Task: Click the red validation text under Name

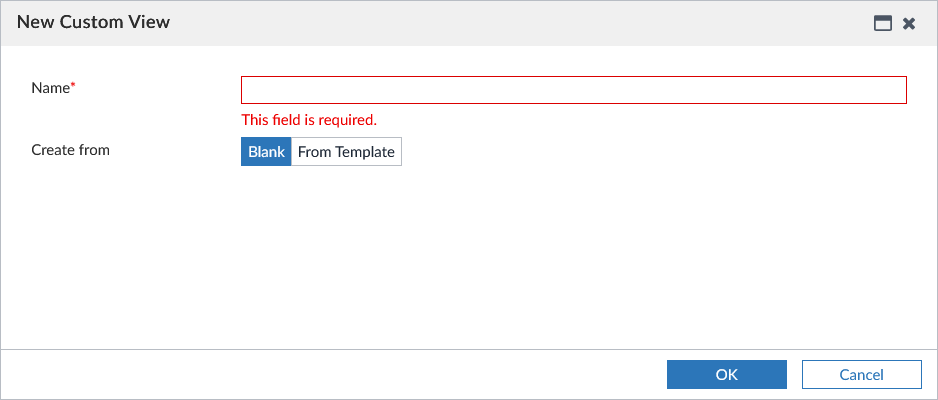Action: pos(309,120)
